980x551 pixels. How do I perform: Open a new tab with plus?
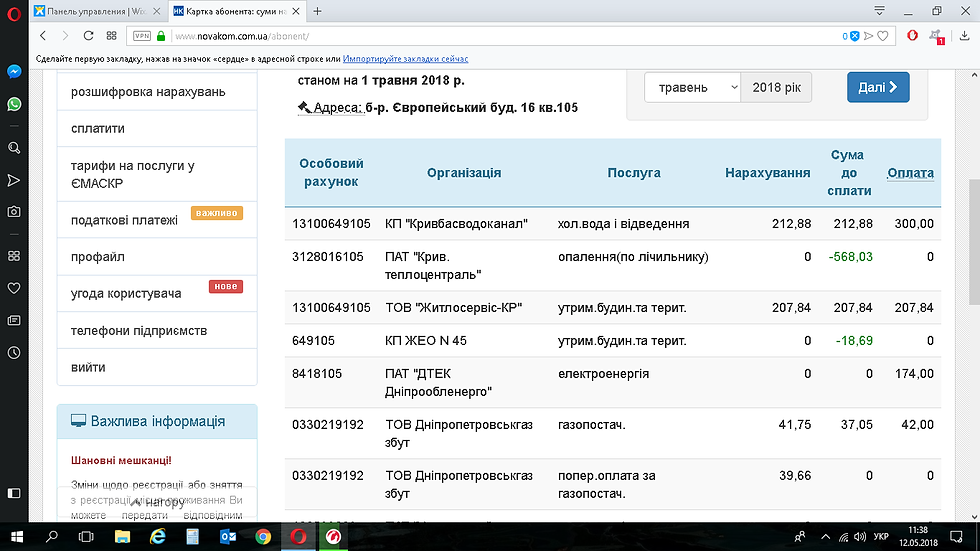coord(318,11)
